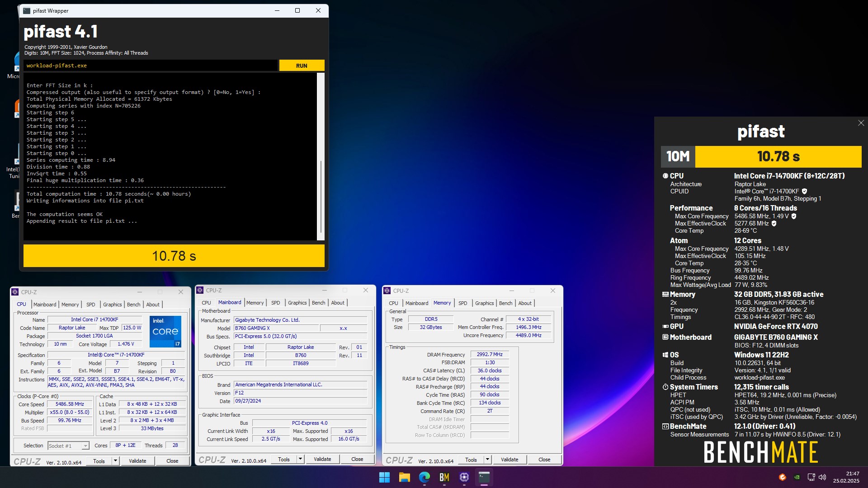The height and width of the screenshot is (488, 868).
Task: Open Memory tab in left CPU-Z window
Action: [x=70, y=305]
